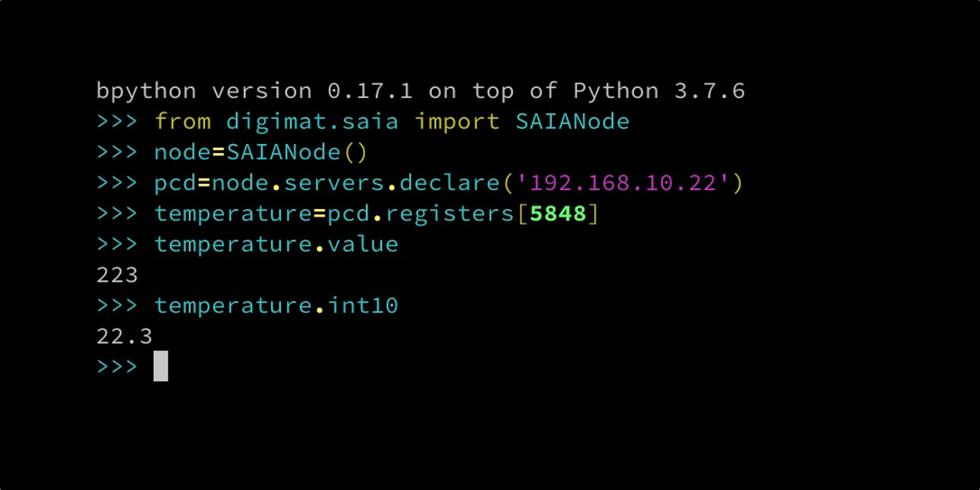Click the bpython version header line
Image resolution: width=980 pixels, height=490 pixels.
[x=420, y=91]
